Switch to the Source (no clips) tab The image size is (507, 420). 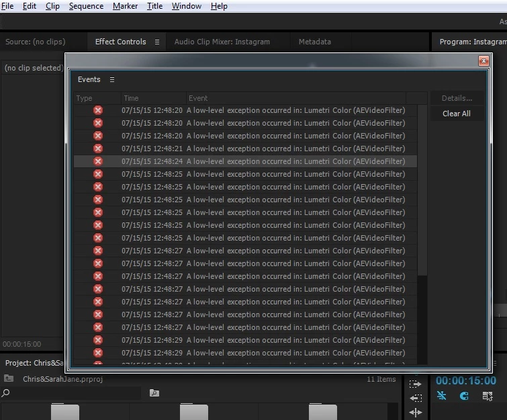click(x=35, y=42)
